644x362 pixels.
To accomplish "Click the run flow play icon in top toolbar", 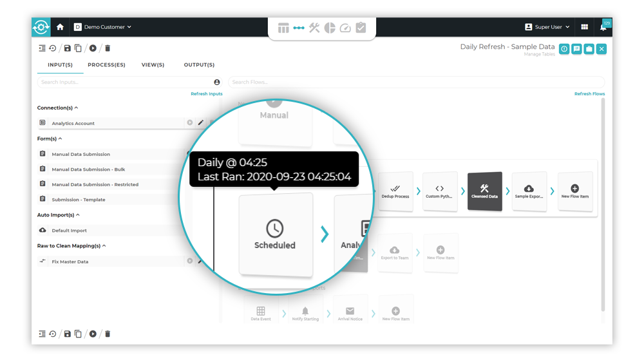I will point(93,48).
